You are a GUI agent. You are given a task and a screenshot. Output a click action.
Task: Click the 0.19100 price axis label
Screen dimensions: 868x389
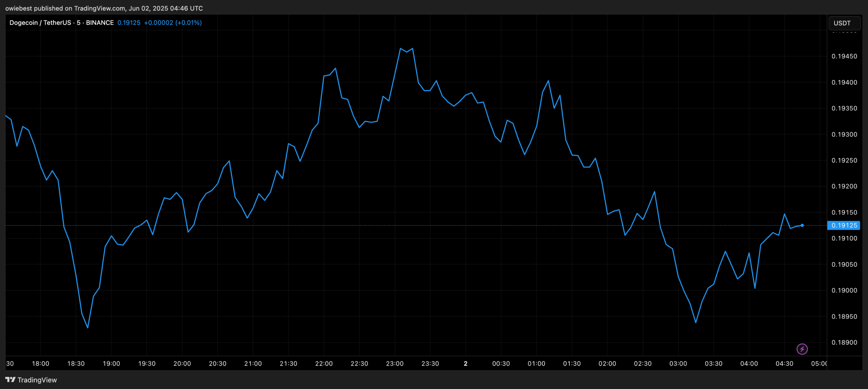pyautogui.click(x=844, y=238)
